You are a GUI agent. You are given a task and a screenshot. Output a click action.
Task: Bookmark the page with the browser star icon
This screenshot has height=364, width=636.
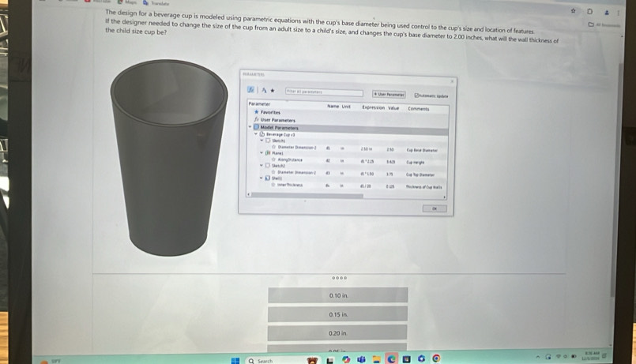573,11
